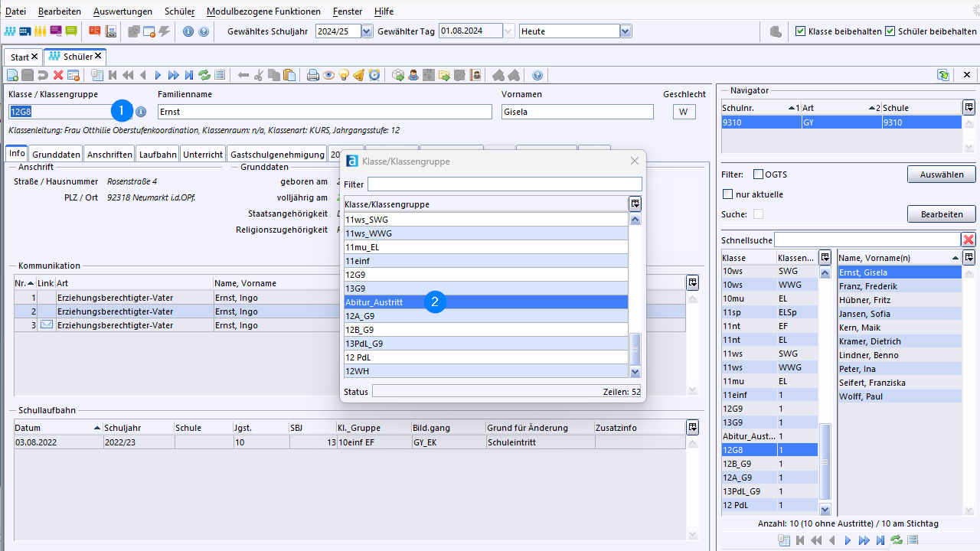Viewport: 980px width, 551px height.
Task: Open Modulbezogene Funktionen menu
Action: tap(263, 11)
